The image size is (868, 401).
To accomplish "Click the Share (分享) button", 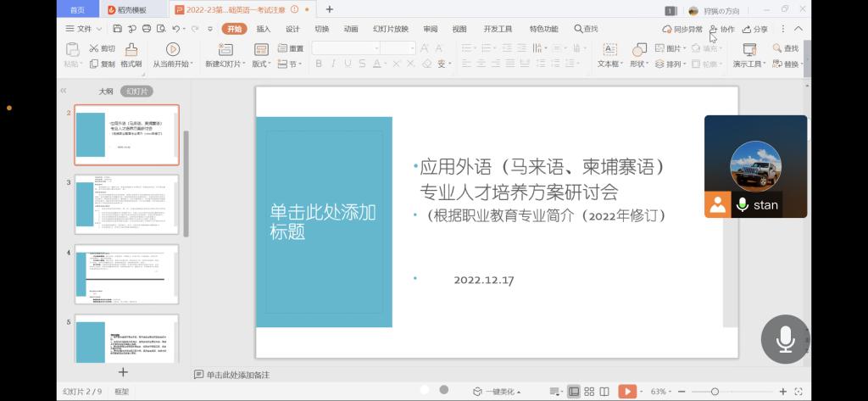I will [x=755, y=29].
